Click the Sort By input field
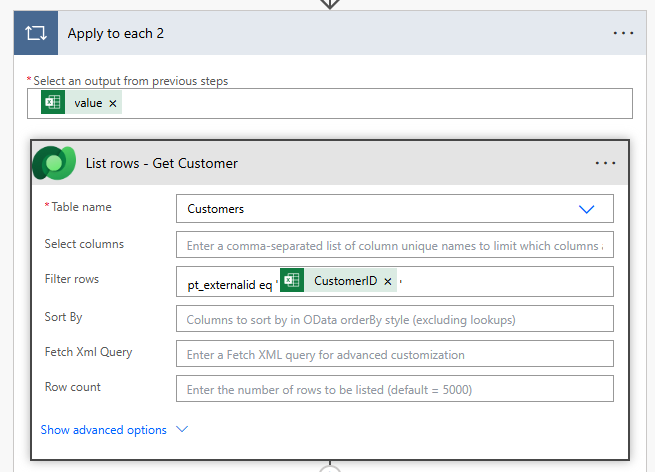This screenshot has width=655, height=472. tap(394, 319)
